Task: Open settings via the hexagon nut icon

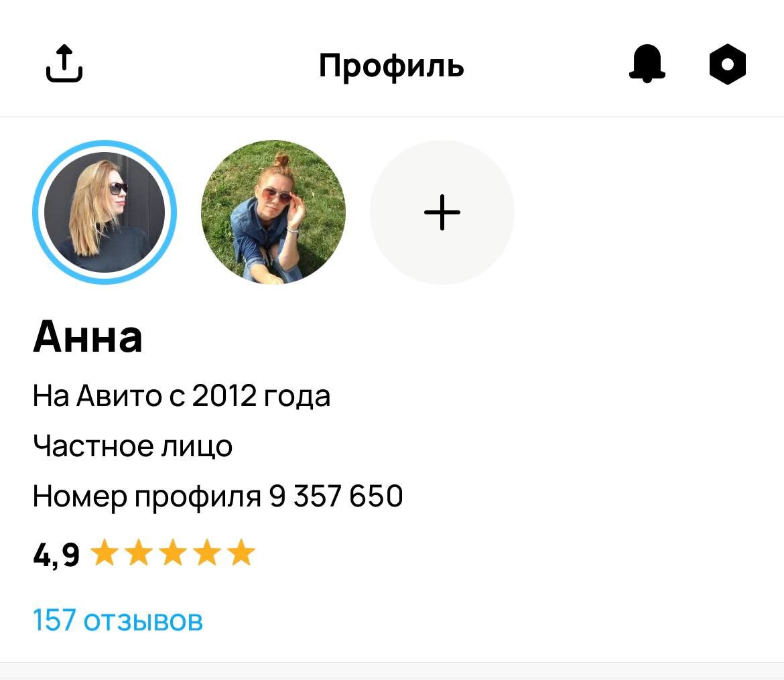Action: click(728, 64)
